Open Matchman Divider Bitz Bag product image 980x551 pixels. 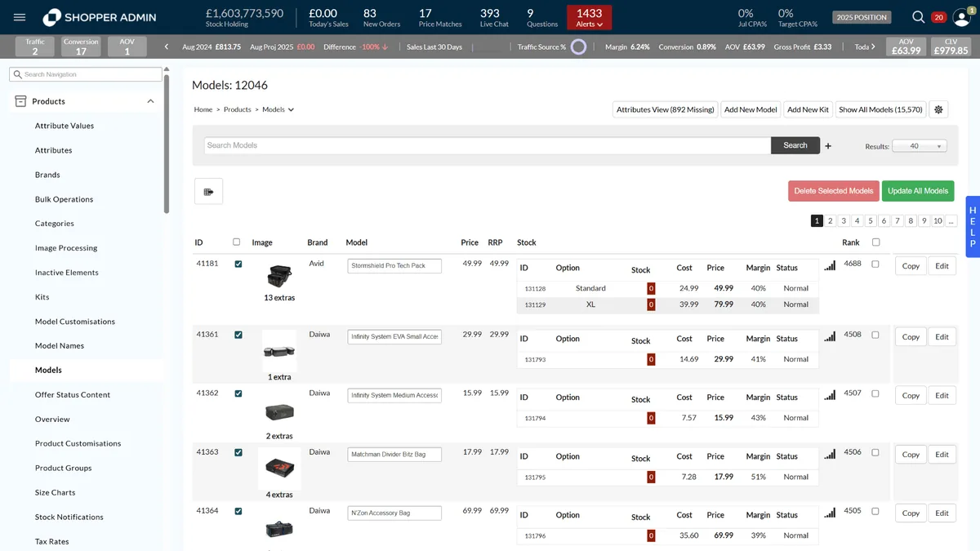[x=279, y=469]
